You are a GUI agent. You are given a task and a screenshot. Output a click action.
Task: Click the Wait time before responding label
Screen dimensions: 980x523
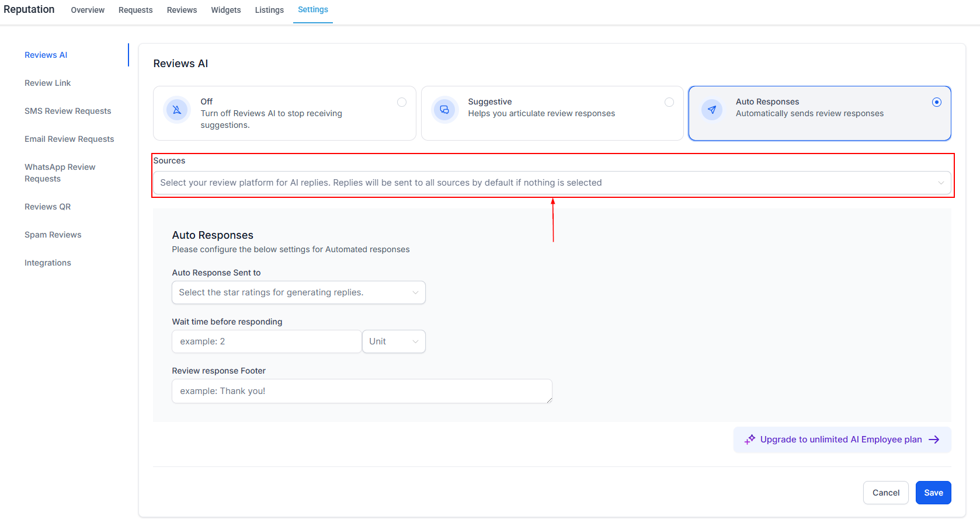[227, 322]
